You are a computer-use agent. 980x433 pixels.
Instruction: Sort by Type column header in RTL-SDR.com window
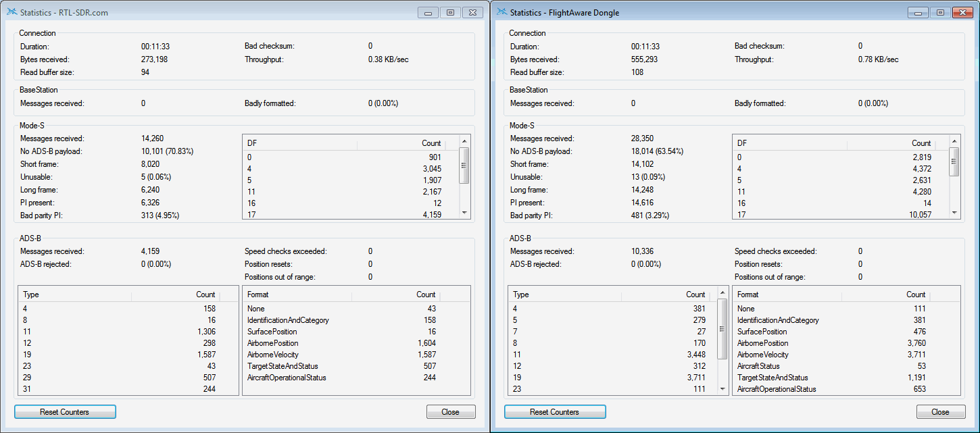[75, 295]
